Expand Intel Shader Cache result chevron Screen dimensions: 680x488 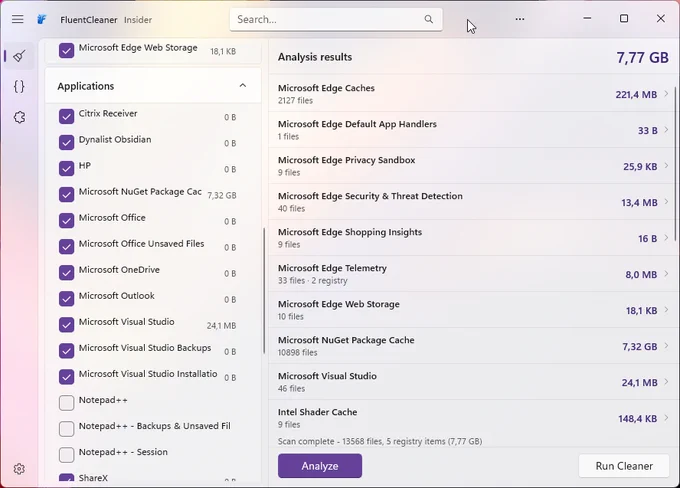point(666,417)
